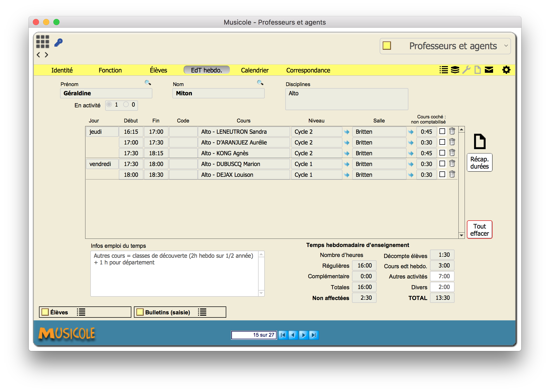Click the Nom field containing Miton
The image size is (550, 392).
(x=218, y=93)
